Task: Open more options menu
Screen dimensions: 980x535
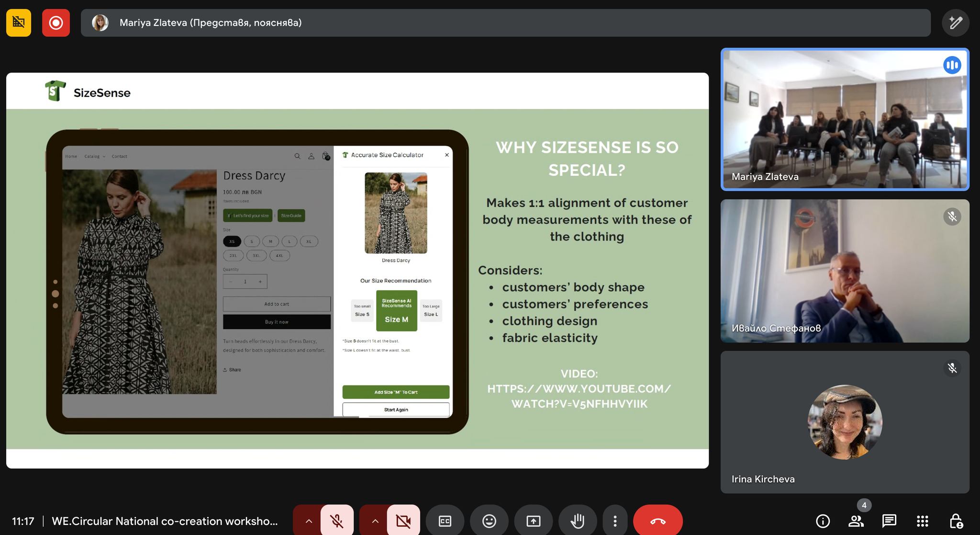Action: click(x=615, y=521)
